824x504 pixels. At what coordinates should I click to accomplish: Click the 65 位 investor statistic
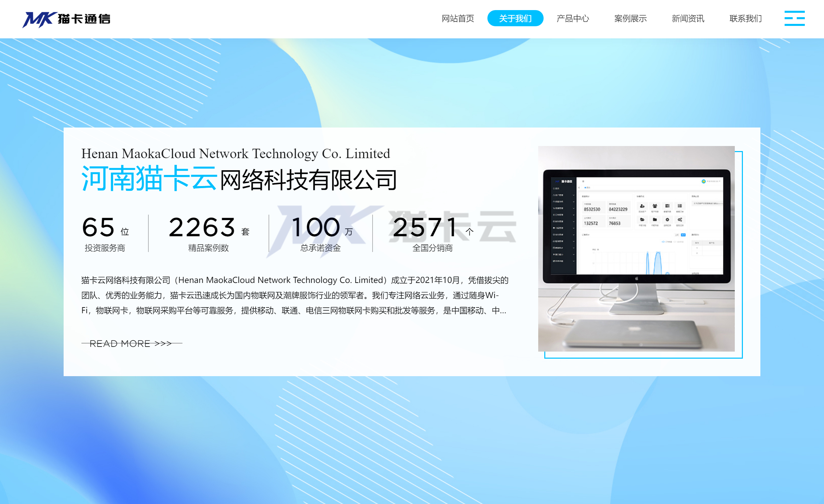(105, 227)
